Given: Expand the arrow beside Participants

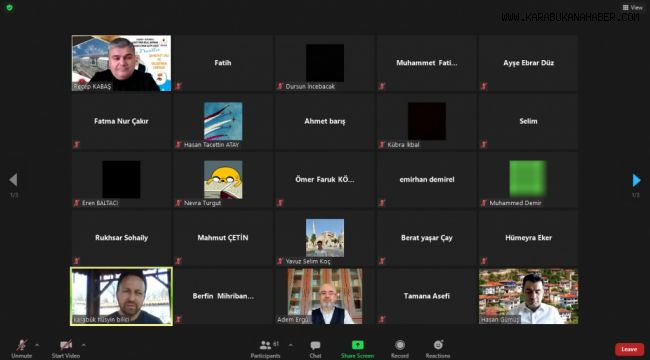Looking at the screenshot, I should click(291, 345).
